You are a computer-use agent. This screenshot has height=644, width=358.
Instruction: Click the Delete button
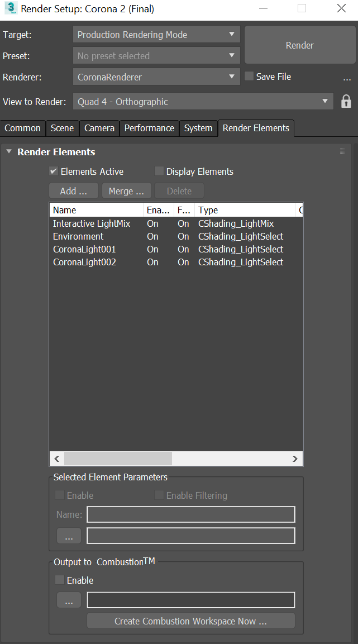tap(179, 191)
